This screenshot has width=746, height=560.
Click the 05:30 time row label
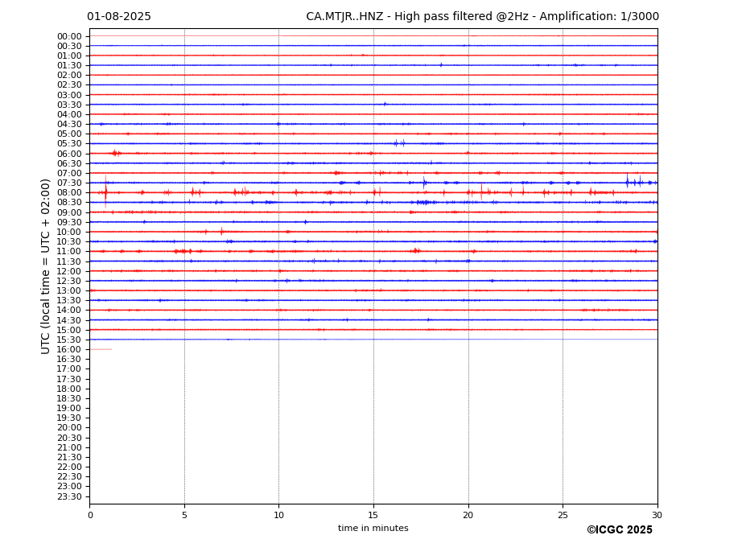pyautogui.click(x=69, y=144)
